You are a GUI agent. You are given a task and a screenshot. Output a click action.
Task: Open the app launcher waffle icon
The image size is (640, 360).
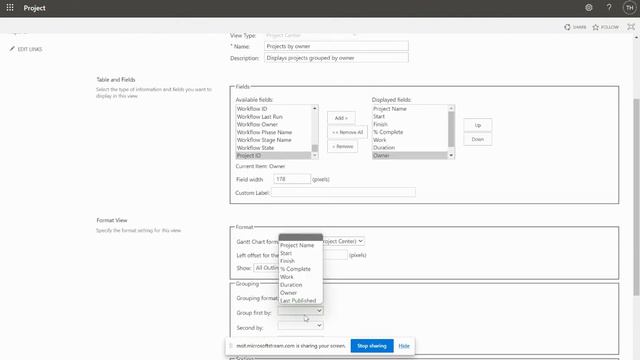coord(10,7)
